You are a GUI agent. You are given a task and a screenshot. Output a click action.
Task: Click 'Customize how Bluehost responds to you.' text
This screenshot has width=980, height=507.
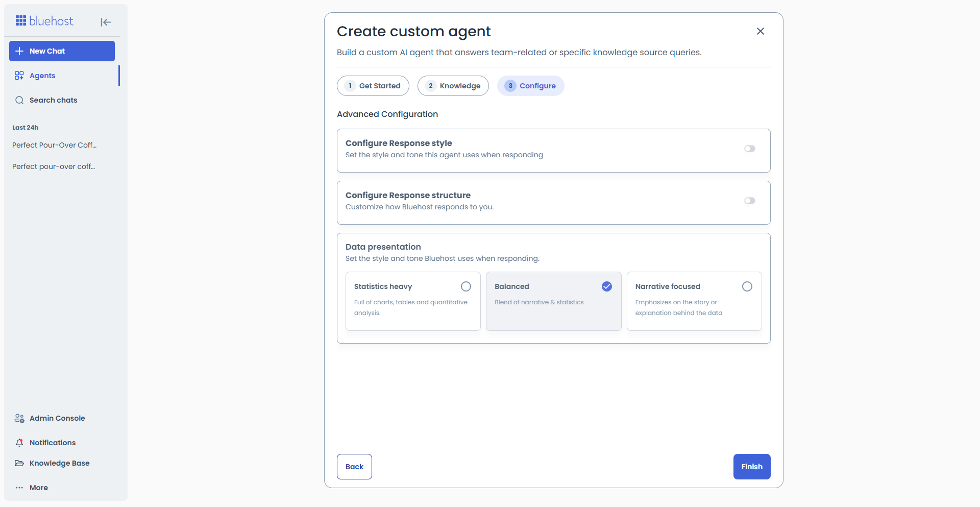point(420,207)
